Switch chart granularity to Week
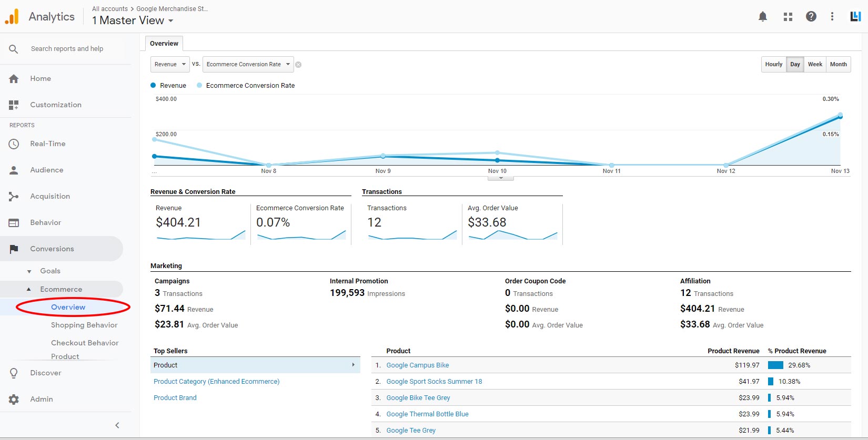 pos(815,65)
